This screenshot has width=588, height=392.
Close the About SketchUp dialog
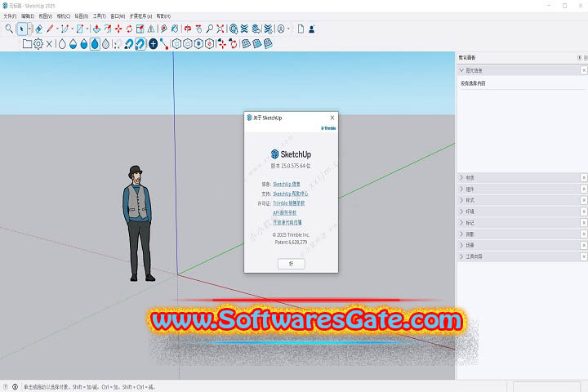[x=332, y=118]
